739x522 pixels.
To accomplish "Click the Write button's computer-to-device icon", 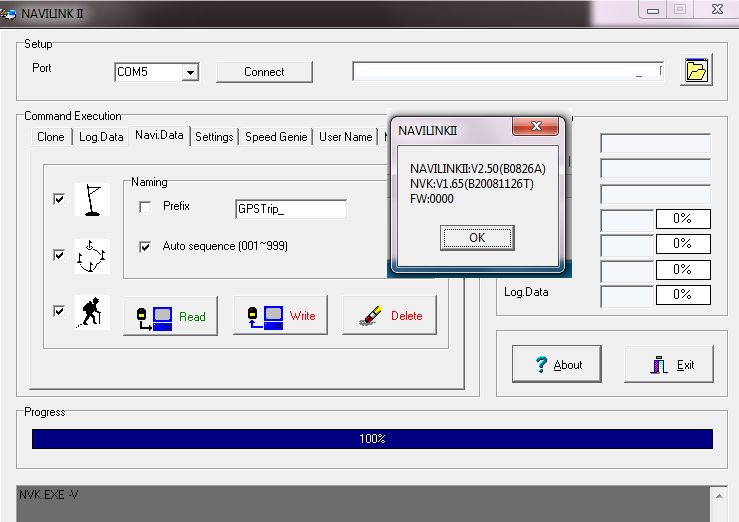I will coord(265,317).
